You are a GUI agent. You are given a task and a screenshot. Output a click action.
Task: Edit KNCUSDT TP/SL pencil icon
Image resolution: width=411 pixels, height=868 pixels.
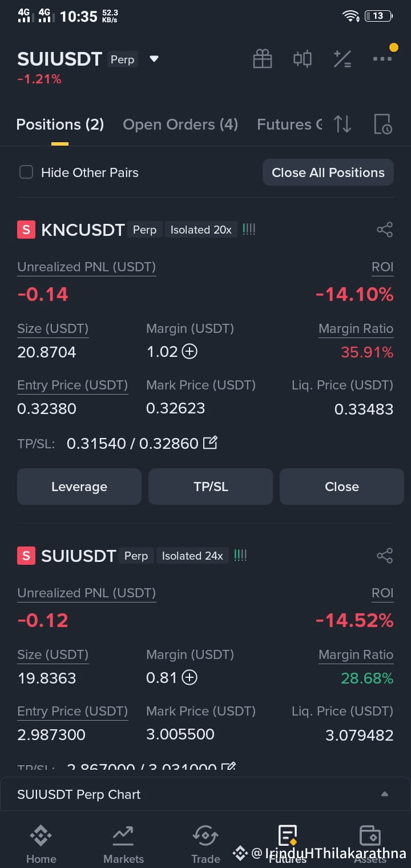[x=210, y=443]
